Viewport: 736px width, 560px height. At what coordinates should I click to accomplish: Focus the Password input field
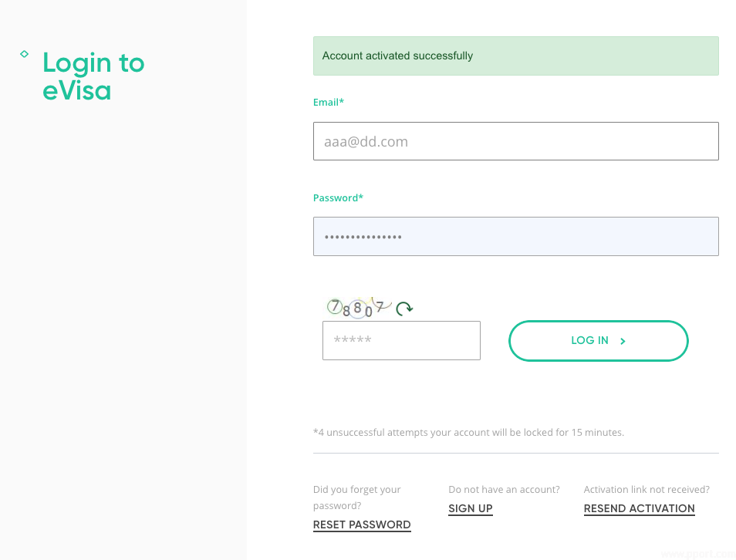pyautogui.click(x=515, y=236)
